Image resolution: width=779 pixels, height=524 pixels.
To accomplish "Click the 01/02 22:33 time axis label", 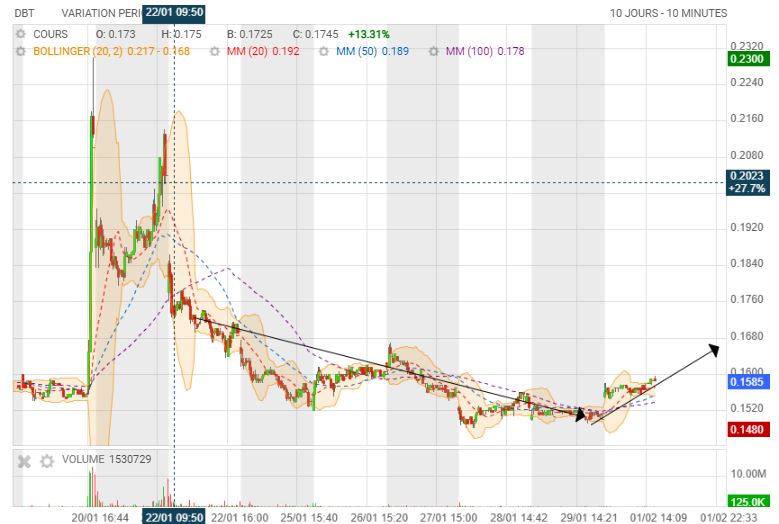I will pyautogui.click(x=729, y=518).
